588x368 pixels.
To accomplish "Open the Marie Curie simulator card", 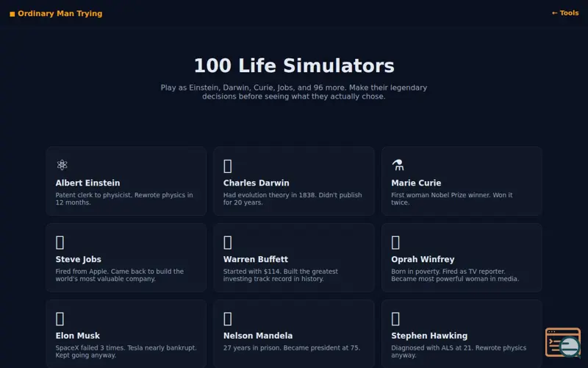I will pyautogui.click(x=462, y=181).
